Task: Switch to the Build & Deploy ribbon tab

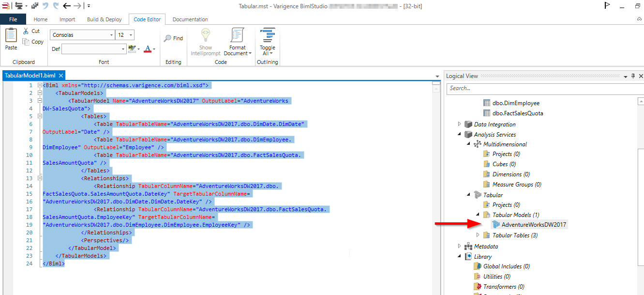Action: 105,19
